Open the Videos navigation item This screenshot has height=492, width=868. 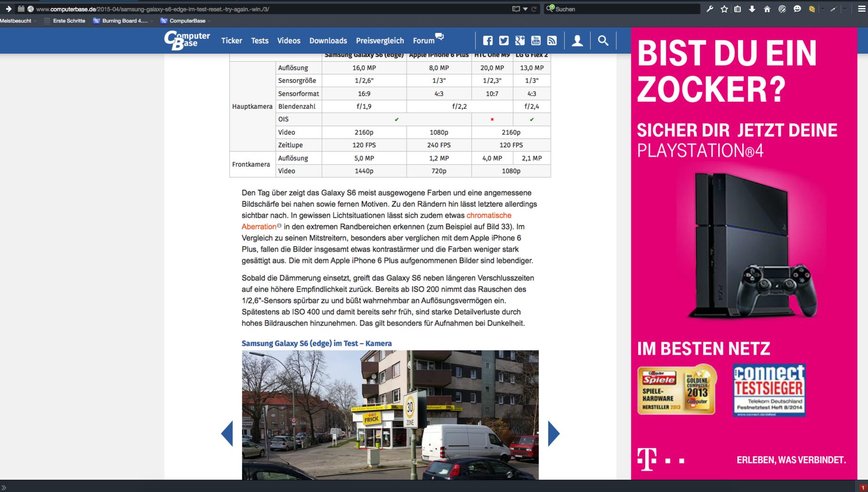pos(289,41)
